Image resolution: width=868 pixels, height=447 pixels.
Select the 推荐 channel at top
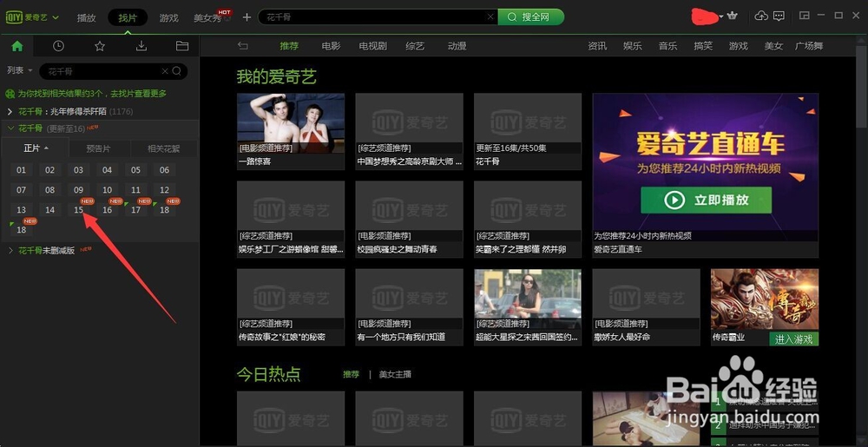289,46
